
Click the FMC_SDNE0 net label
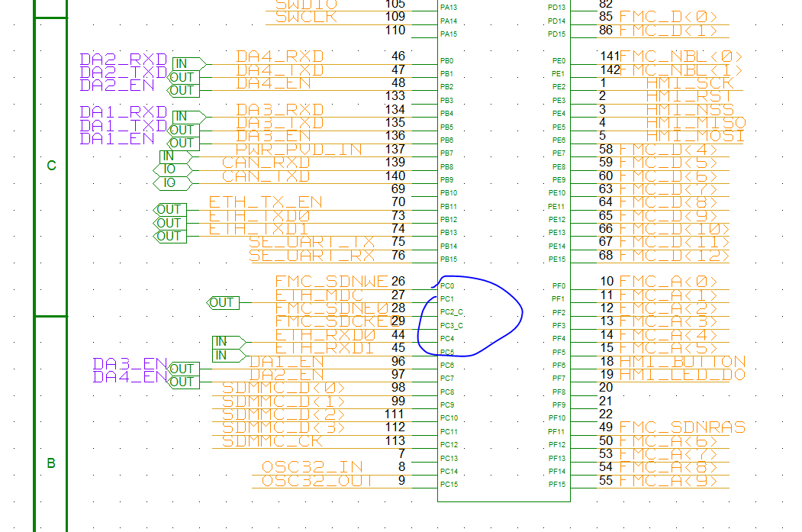(x=331, y=308)
